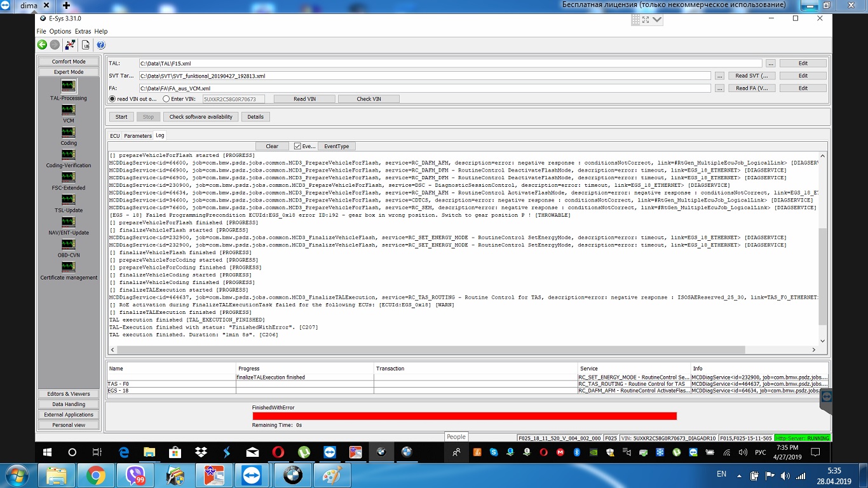Open the remote Action Center notification icon
Viewport: 868px width, 488px height.
point(816,452)
